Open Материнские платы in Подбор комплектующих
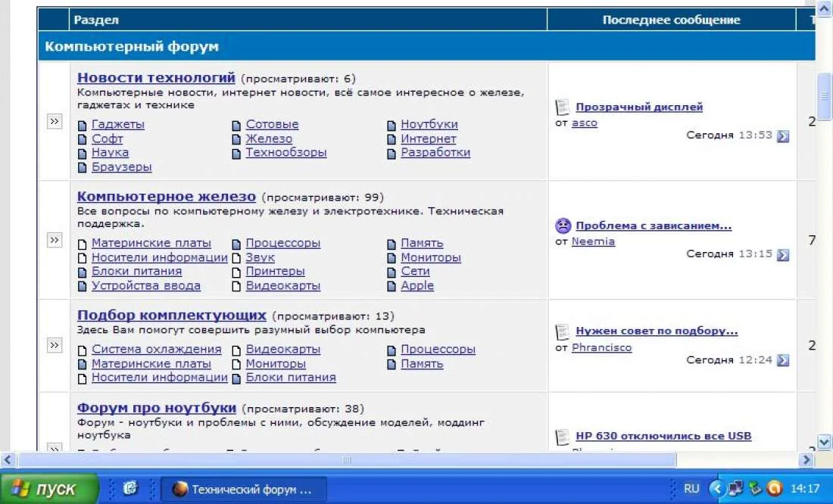 (x=151, y=364)
